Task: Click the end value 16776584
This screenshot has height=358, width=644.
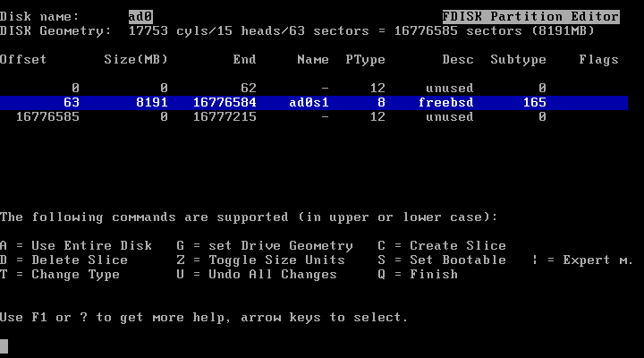Action: [225, 102]
